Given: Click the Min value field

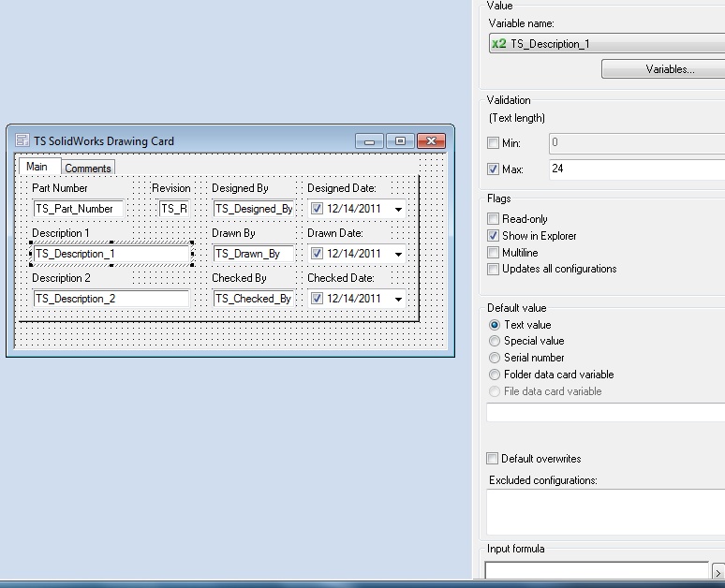Looking at the screenshot, I should point(637,143).
